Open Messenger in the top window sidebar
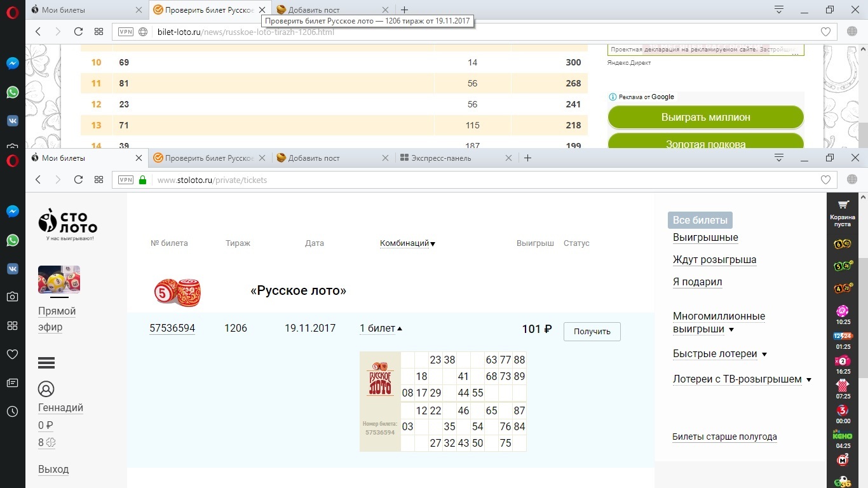The width and height of the screenshot is (868, 488). tap(12, 64)
